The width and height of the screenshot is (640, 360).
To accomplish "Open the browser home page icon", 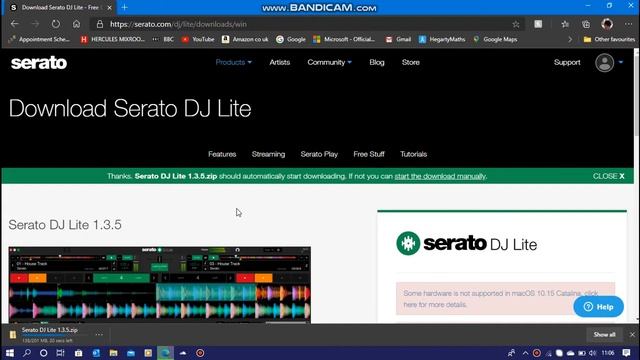I will click(x=76, y=24).
